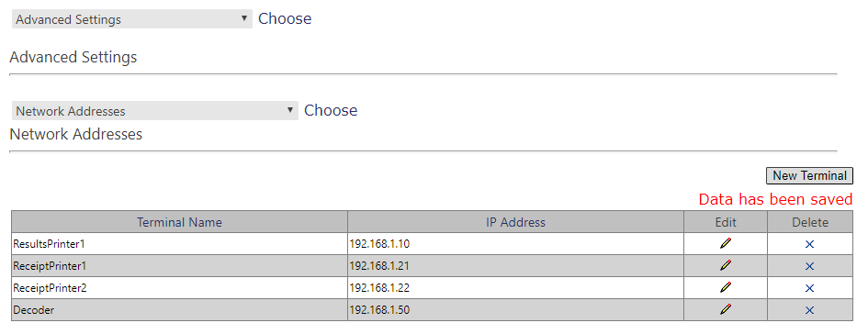Open the Advanced Settings dropdown
Screen dimensions: 868x334
[x=131, y=19]
